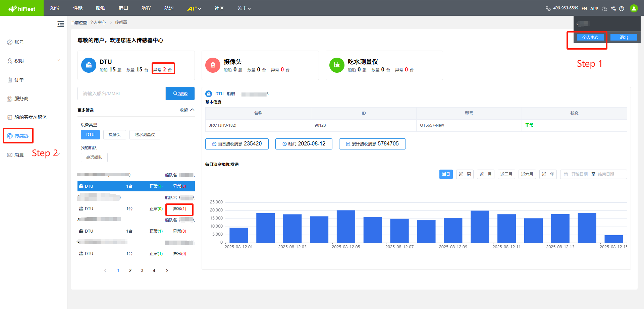The width and height of the screenshot is (644, 309).
Task: Click the 订单 orders icon in the sidebar
Action: [x=10, y=80]
